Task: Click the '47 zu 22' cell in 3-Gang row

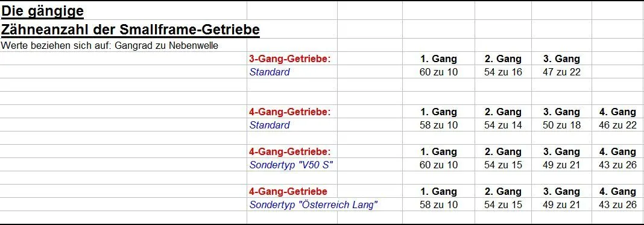Action: pyautogui.click(x=561, y=72)
